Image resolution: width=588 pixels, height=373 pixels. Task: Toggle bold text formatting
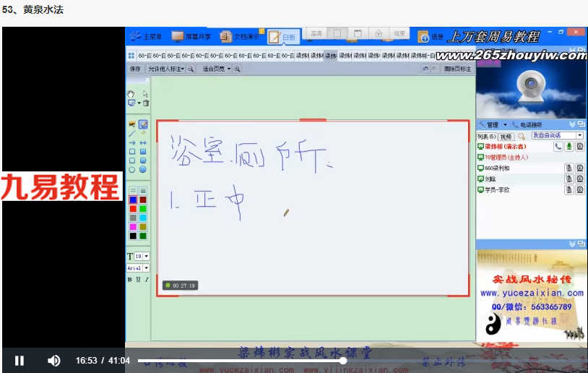pyautogui.click(x=130, y=280)
